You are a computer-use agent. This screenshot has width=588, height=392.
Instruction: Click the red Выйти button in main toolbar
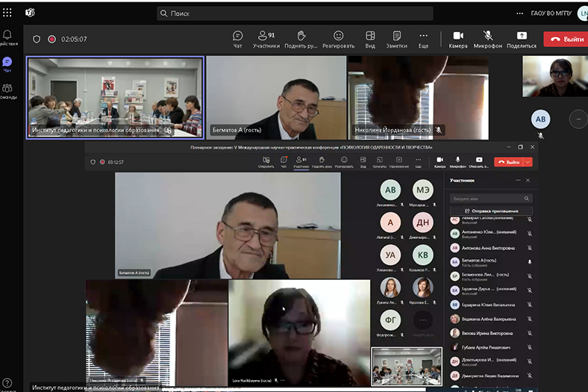pos(566,39)
